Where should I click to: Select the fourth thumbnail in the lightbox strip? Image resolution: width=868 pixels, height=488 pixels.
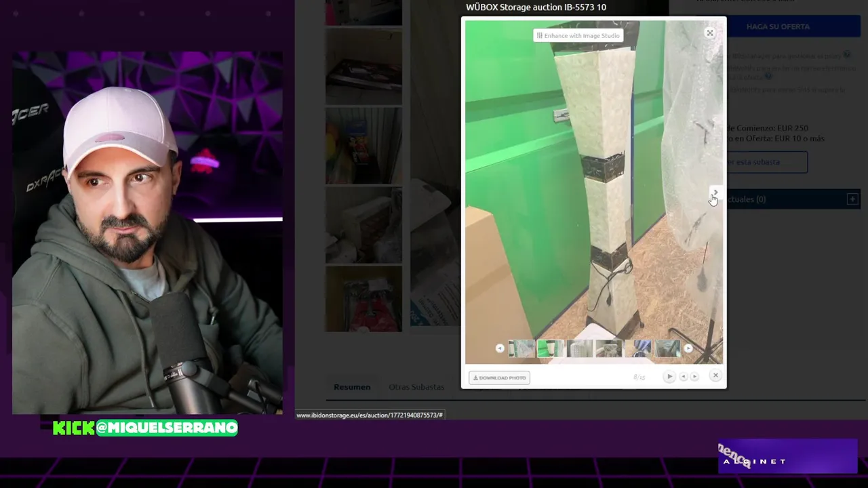(609, 348)
